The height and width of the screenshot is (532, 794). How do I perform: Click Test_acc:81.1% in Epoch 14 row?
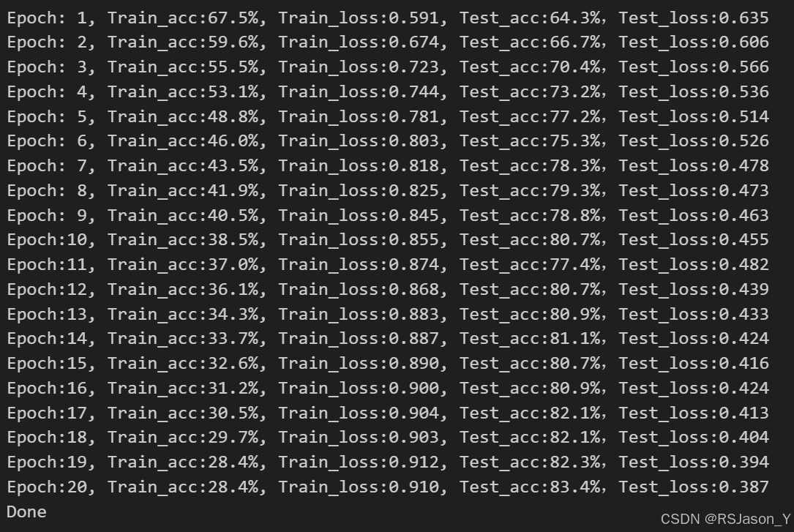pos(530,339)
